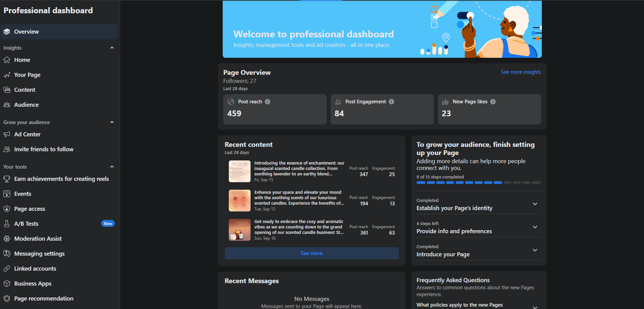Click info icon next to New Page likes
The image size is (644, 309).
click(493, 102)
